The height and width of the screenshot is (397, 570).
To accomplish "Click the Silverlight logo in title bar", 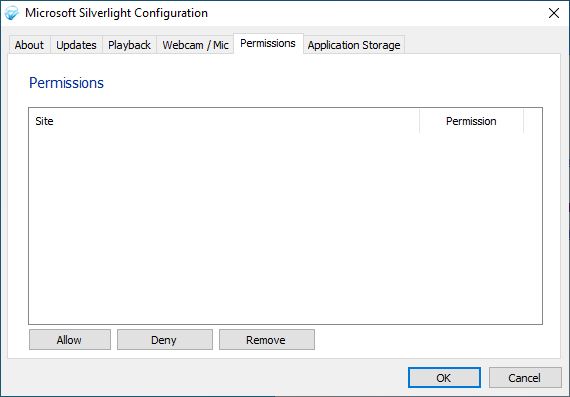I will pyautogui.click(x=12, y=13).
